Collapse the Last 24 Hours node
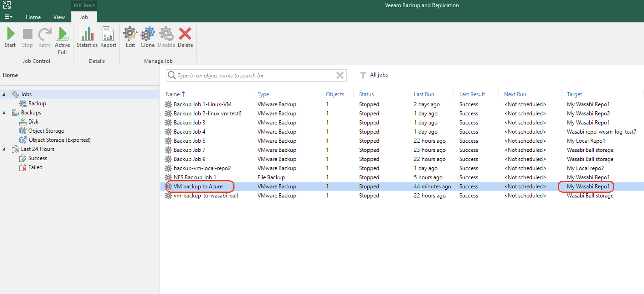 [4, 149]
